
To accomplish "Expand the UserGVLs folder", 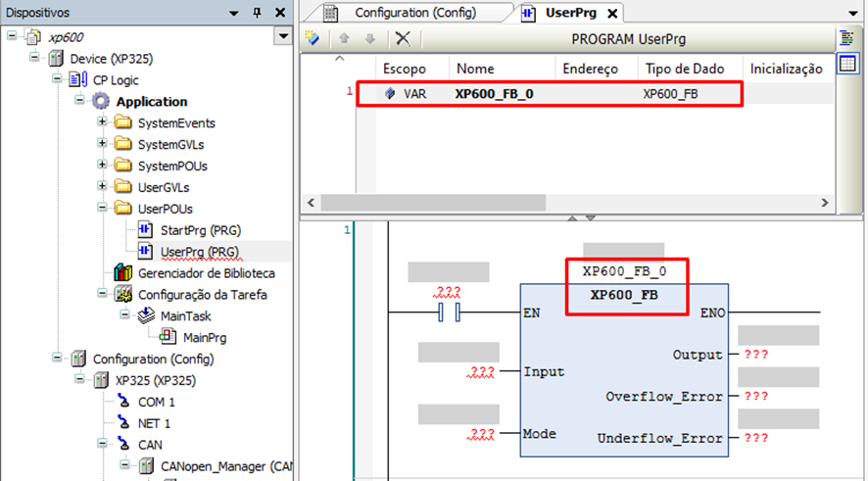I will 102,186.
